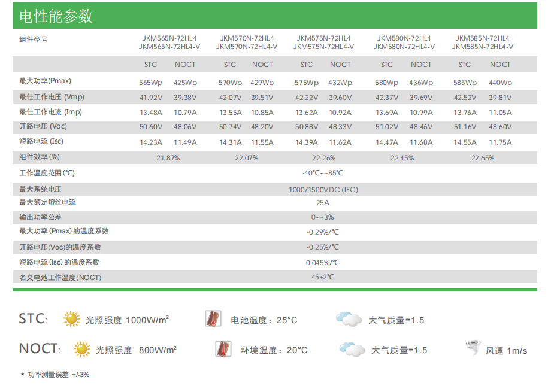
Task: Click the 50.88V voltage value
Action: 307,127
